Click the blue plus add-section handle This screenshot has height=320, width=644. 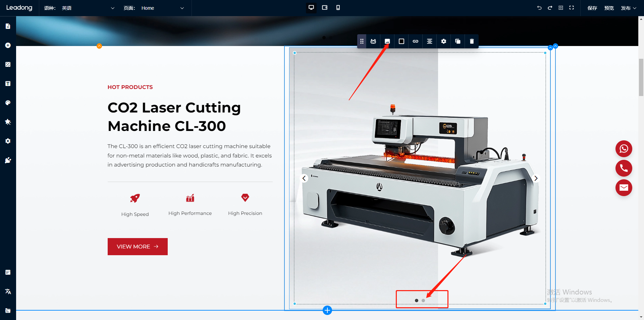[327, 310]
